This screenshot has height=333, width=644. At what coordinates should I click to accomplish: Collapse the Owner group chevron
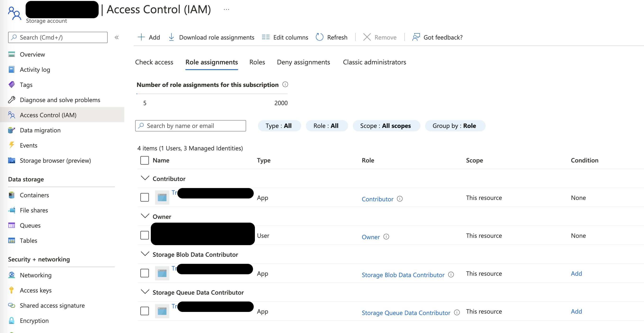click(x=145, y=216)
